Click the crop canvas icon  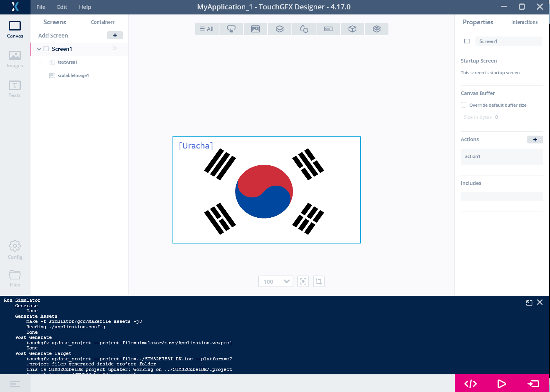(319, 281)
